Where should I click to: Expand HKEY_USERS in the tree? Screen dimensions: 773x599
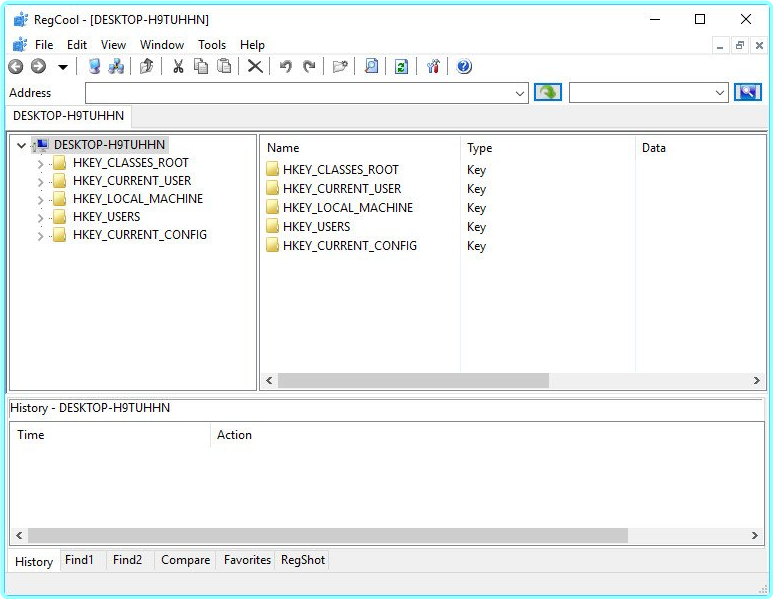pos(40,218)
